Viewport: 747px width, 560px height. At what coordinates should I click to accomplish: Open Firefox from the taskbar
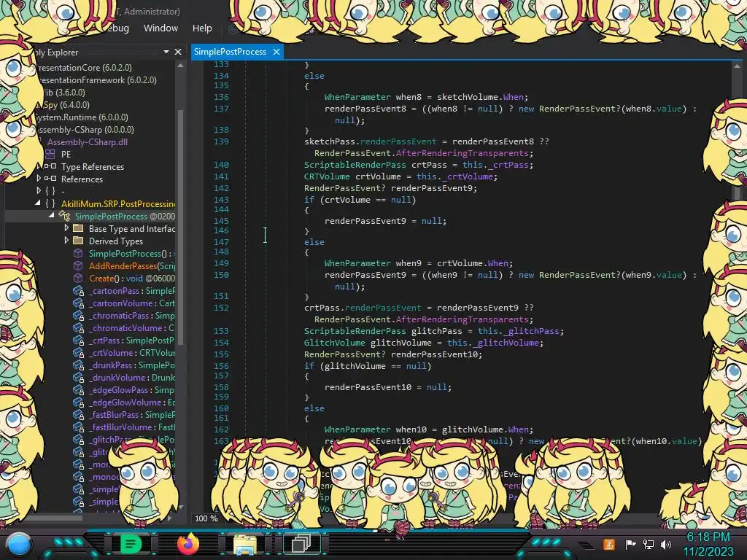(187, 544)
